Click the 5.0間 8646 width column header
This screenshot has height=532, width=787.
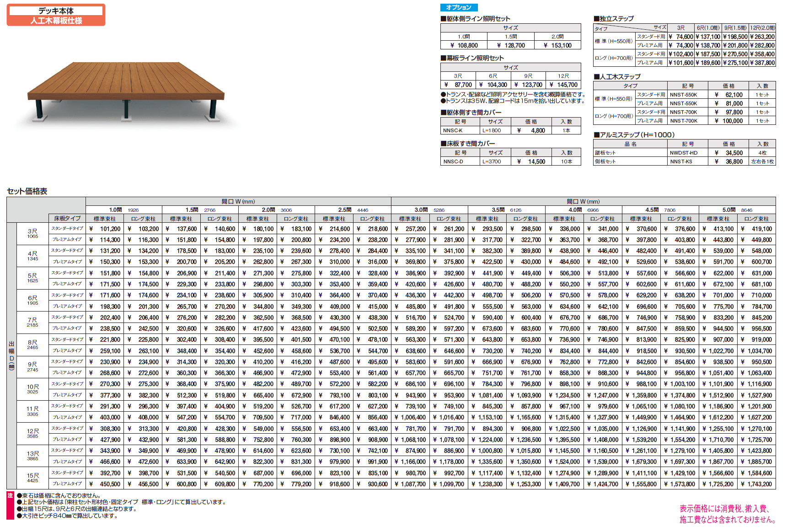tap(737, 210)
